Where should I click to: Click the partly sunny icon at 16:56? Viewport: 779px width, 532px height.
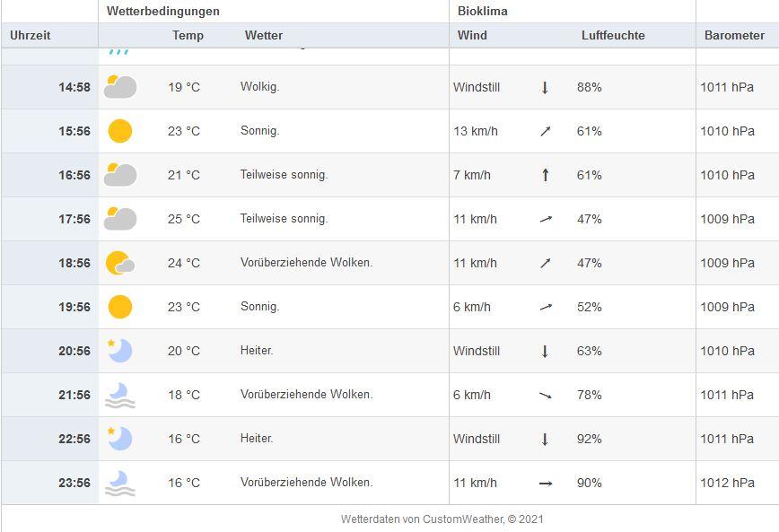click(x=120, y=175)
